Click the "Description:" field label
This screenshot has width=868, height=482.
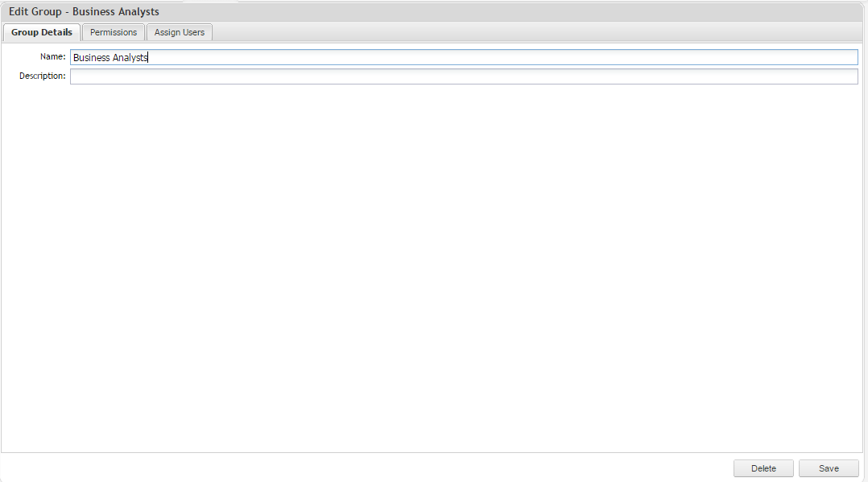click(x=43, y=76)
